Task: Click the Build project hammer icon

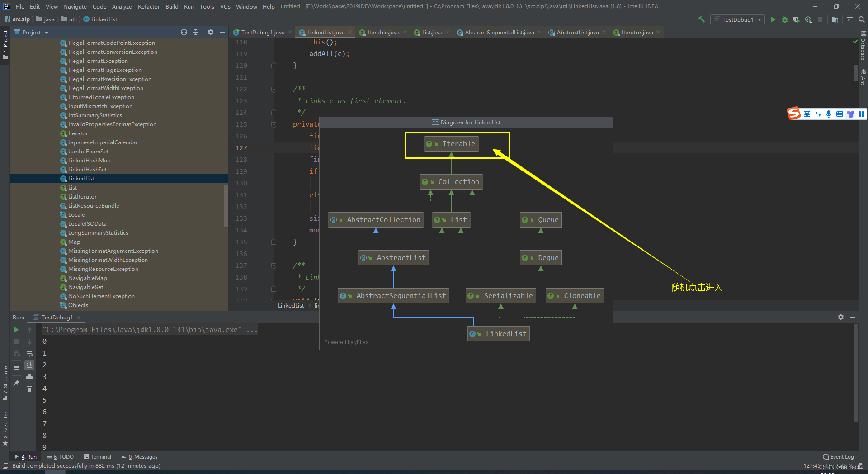Action: [701, 19]
